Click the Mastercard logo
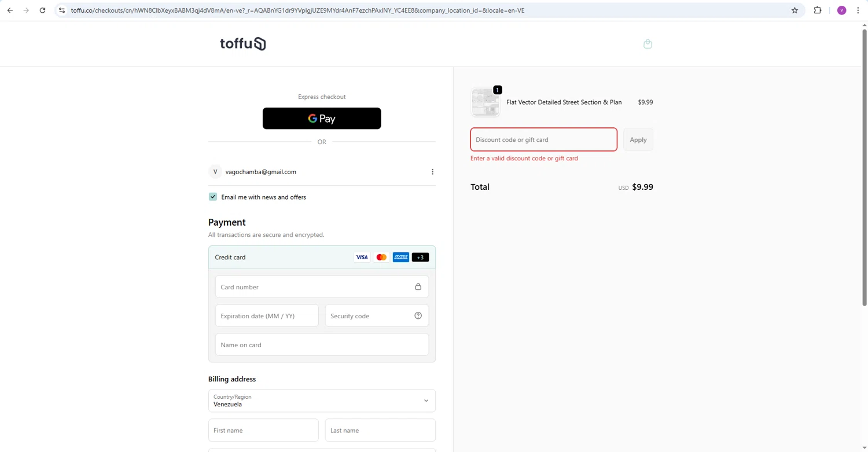Image resolution: width=868 pixels, height=452 pixels. coord(381,258)
